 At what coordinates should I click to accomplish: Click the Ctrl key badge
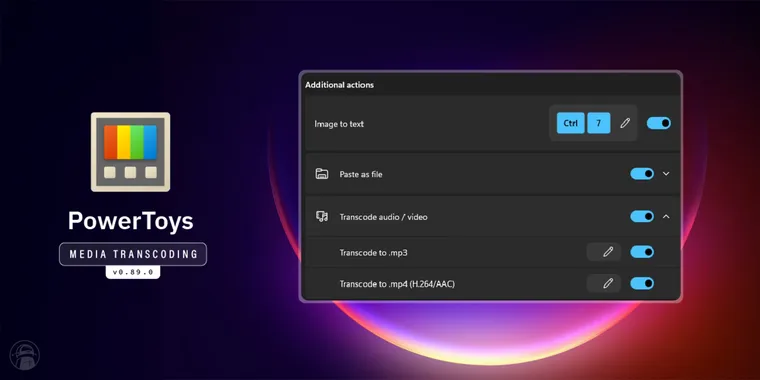(x=570, y=123)
